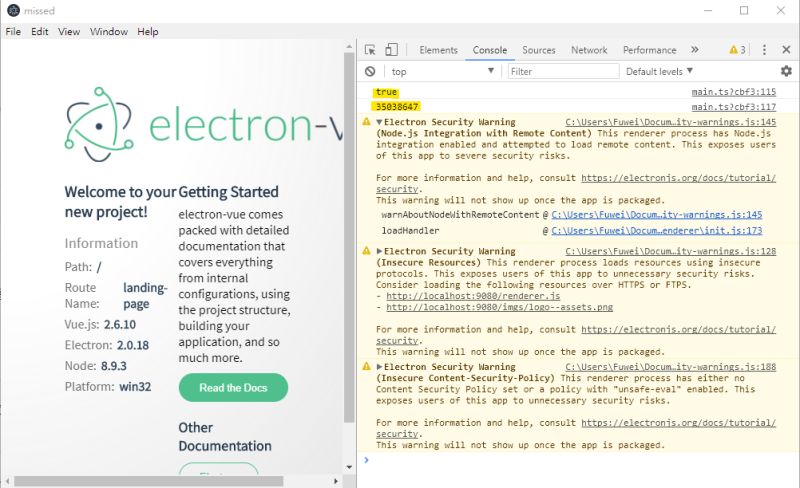This screenshot has height=488, width=800.
Task: Open the top context dropdown
Action: click(442, 71)
